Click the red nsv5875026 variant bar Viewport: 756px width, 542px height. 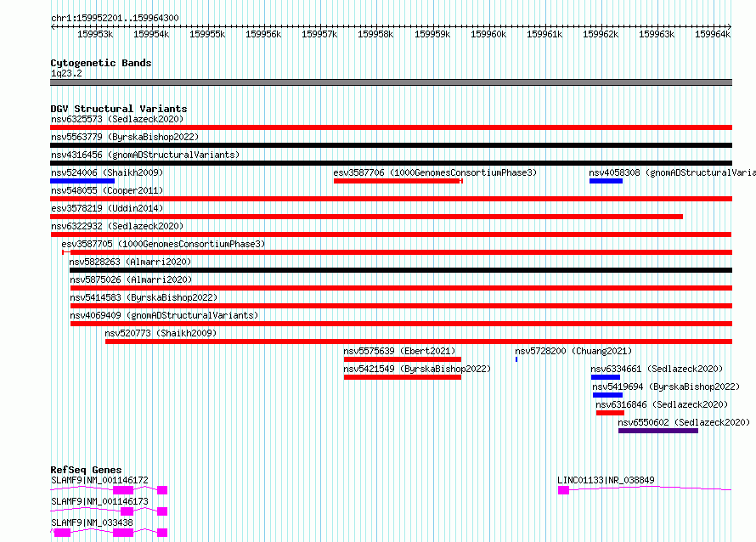click(x=401, y=288)
